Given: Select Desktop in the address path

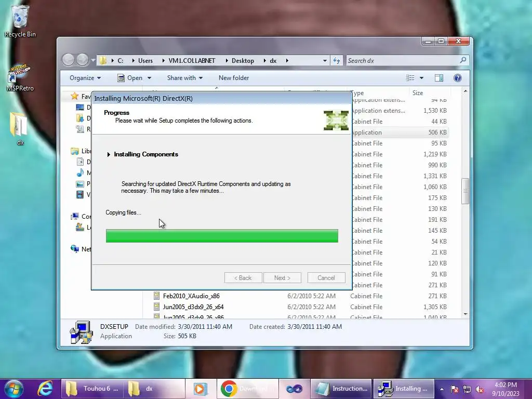Looking at the screenshot, I should tap(243, 60).
